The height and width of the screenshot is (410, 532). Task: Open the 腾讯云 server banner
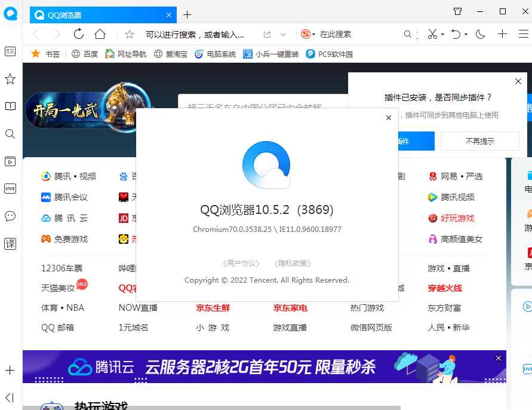265,366
